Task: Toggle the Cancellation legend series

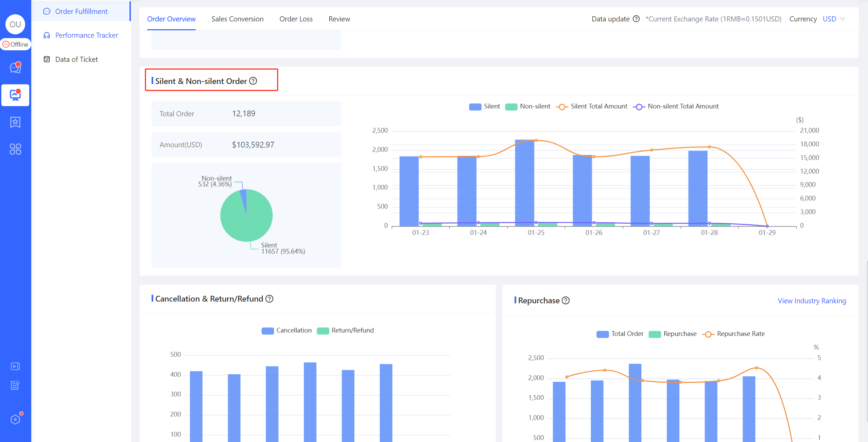Action: [287, 330]
